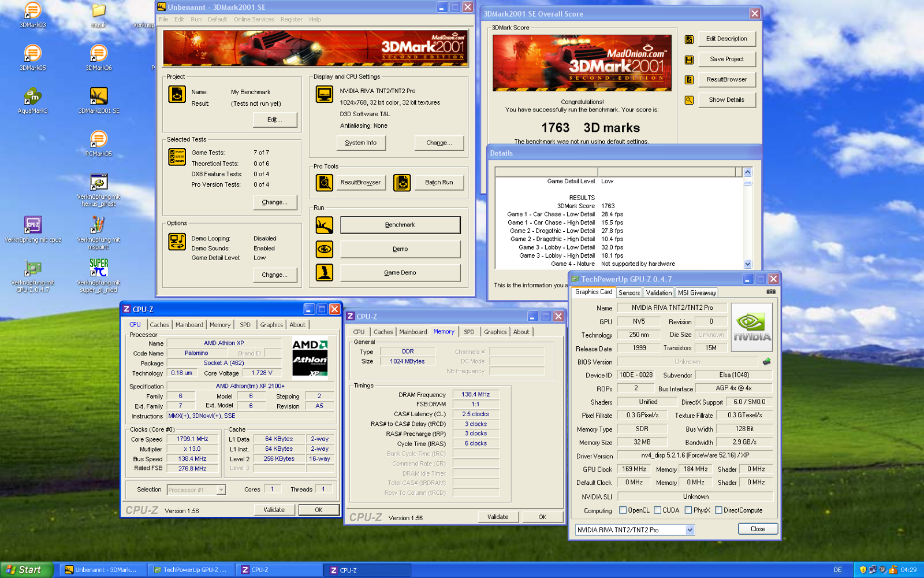
Task: Open the Processor #1 selection dropdown
Action: 221,490
